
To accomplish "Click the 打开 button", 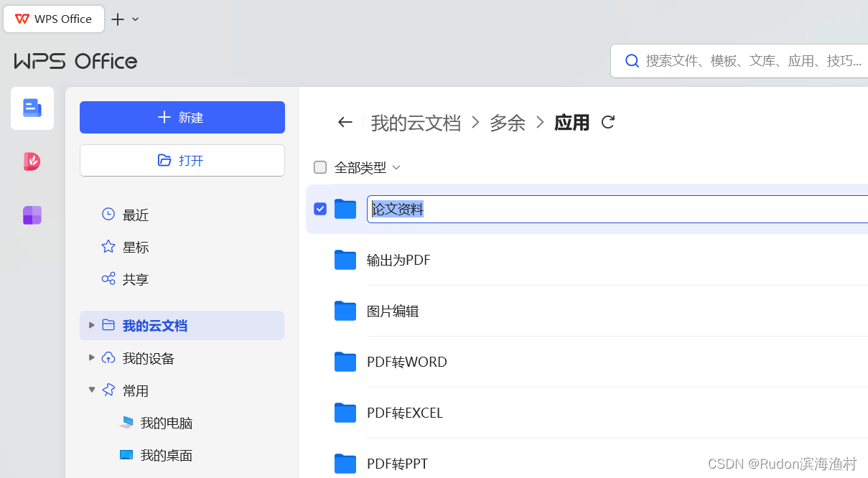I will [182, 160].
